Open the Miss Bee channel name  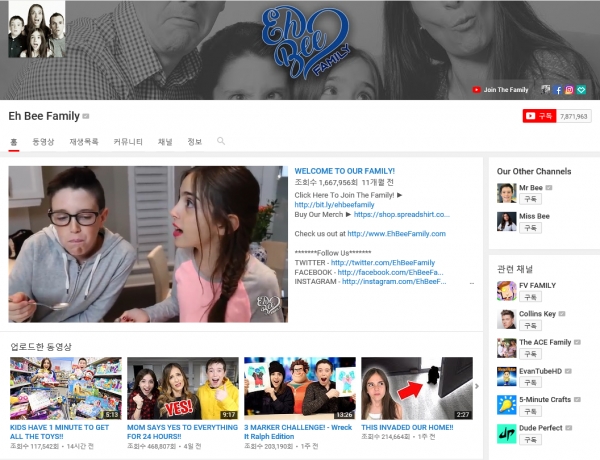(x=534, y=216)
